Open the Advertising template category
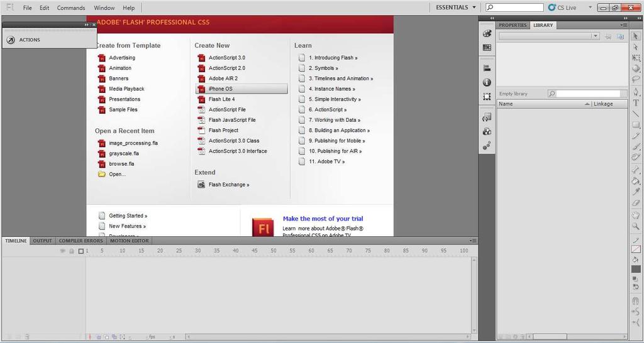 tap(122, 57)
